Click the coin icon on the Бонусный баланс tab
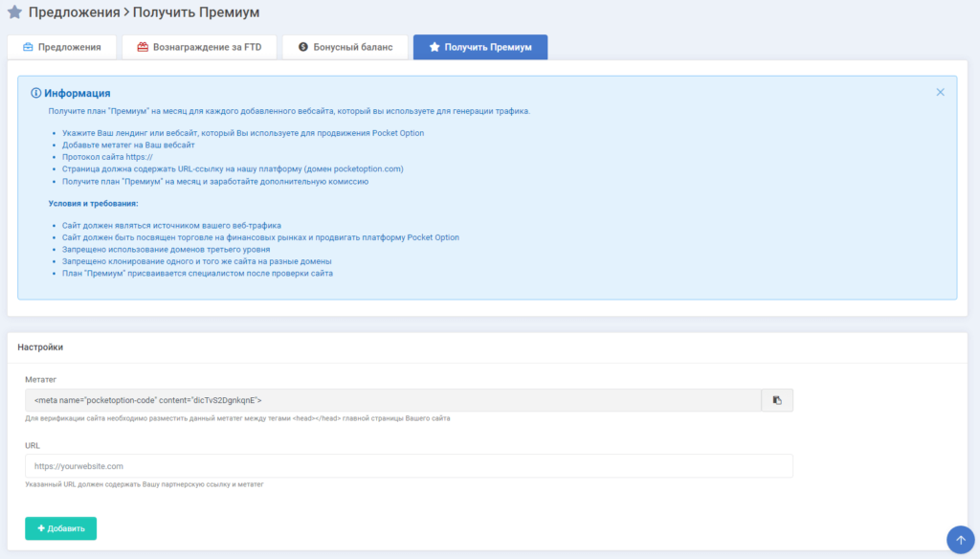This screenshot has height=559, width=980. 302,47
